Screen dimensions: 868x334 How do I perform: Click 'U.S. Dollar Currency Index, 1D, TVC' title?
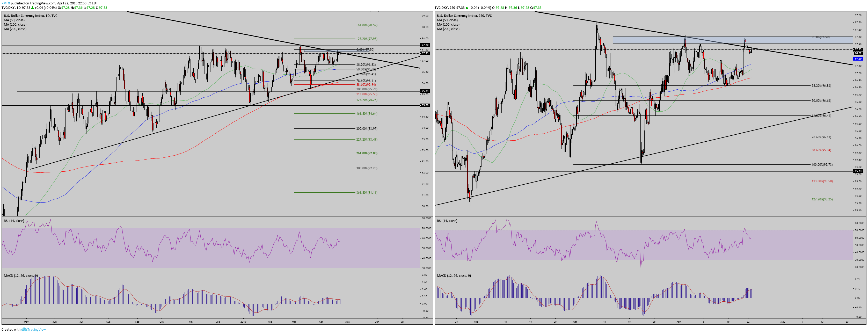pyautogui.click(x=31, y=16)
